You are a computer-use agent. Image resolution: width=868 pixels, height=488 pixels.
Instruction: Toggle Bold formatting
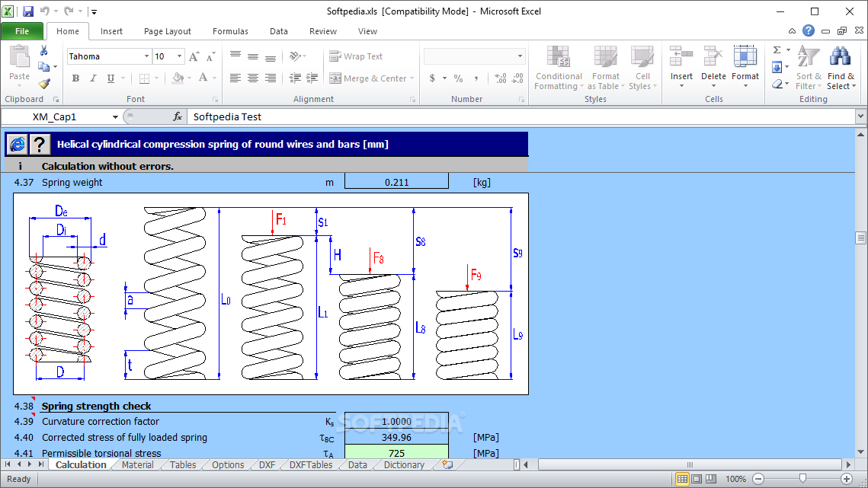click(x=75, y=78)
